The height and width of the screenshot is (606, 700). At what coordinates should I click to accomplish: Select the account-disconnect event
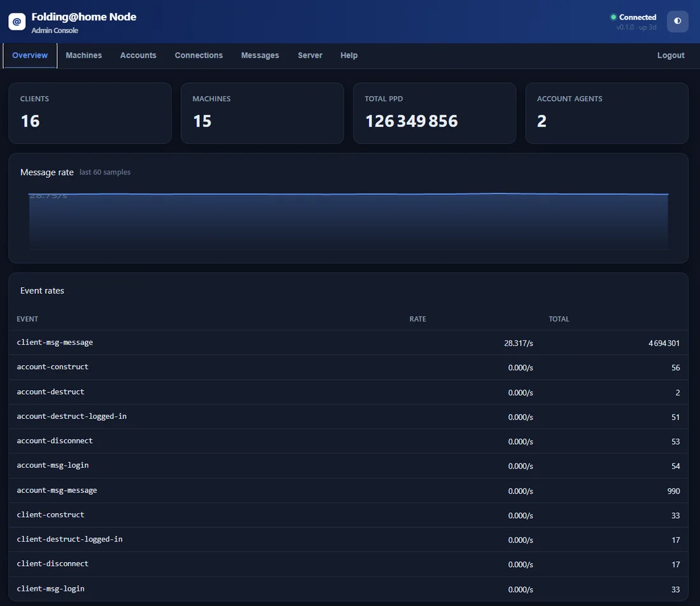coord(55,440)
